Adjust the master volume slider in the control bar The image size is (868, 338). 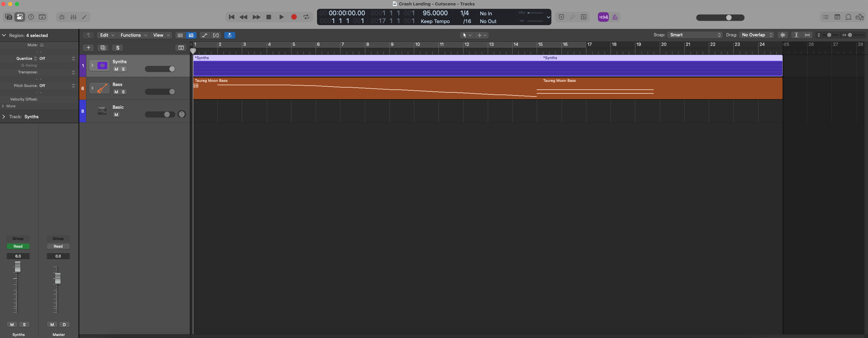(x=720, y=18)
